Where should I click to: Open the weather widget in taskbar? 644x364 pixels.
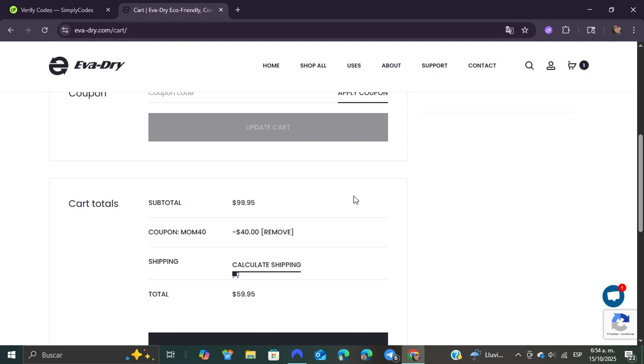[x=486, y=355]
